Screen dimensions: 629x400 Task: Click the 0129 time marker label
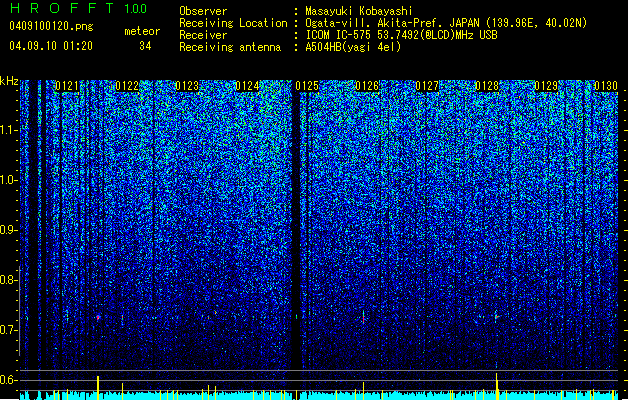coord(546,86)
